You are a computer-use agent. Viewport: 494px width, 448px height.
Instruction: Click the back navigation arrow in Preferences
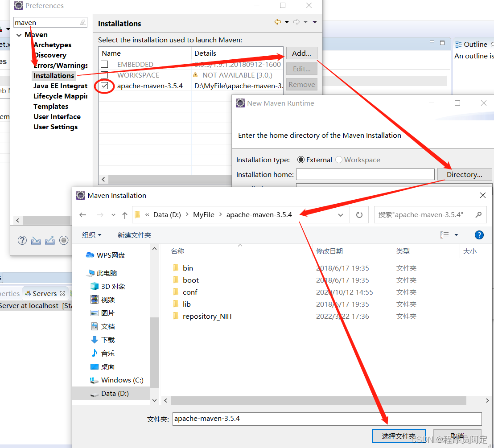[x=278, y=22]
